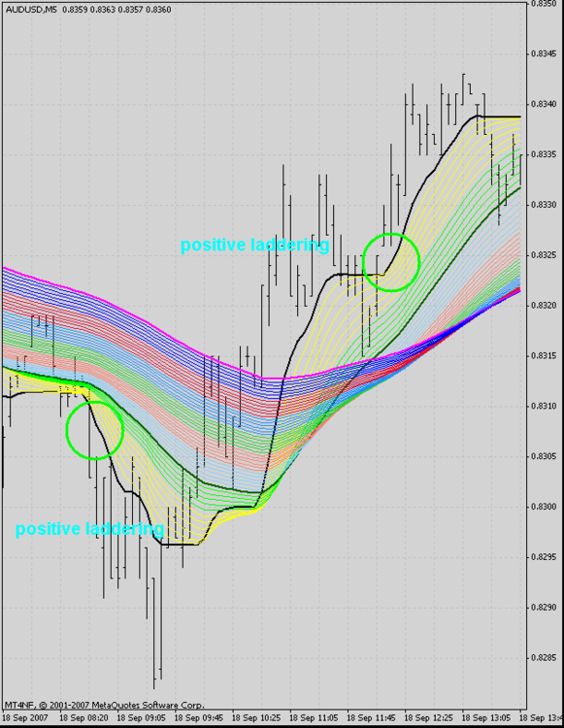Viewport: 564px width, 728px height.
Task: Click the 0.8300 price axis label
Action: (x=544, y=507)
